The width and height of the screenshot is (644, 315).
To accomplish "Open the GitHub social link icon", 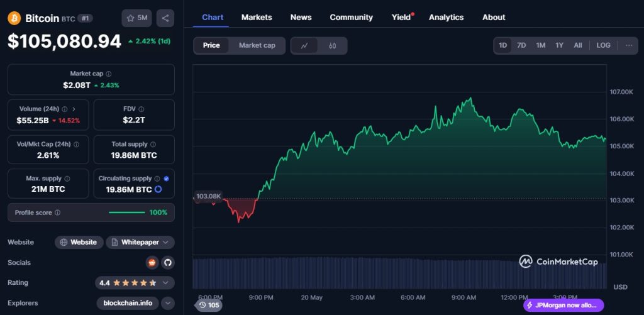I will click(167, 262).
